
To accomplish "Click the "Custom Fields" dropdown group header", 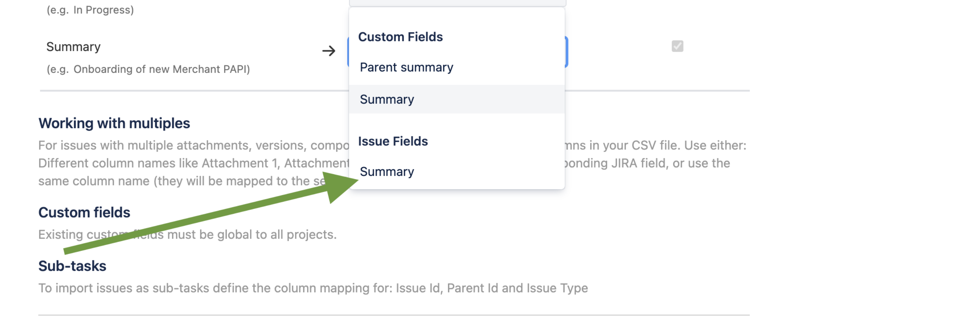I will [x=400, y=37].
